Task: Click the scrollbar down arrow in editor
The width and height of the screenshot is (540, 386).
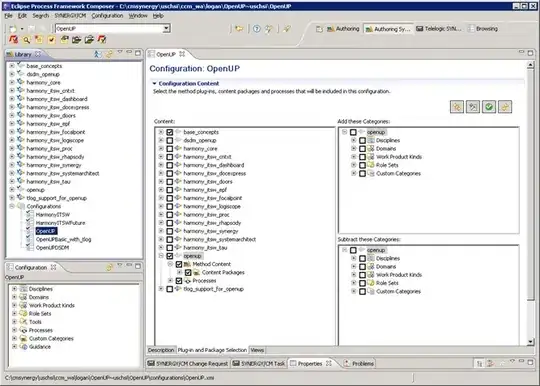Action: pos(530,342)
